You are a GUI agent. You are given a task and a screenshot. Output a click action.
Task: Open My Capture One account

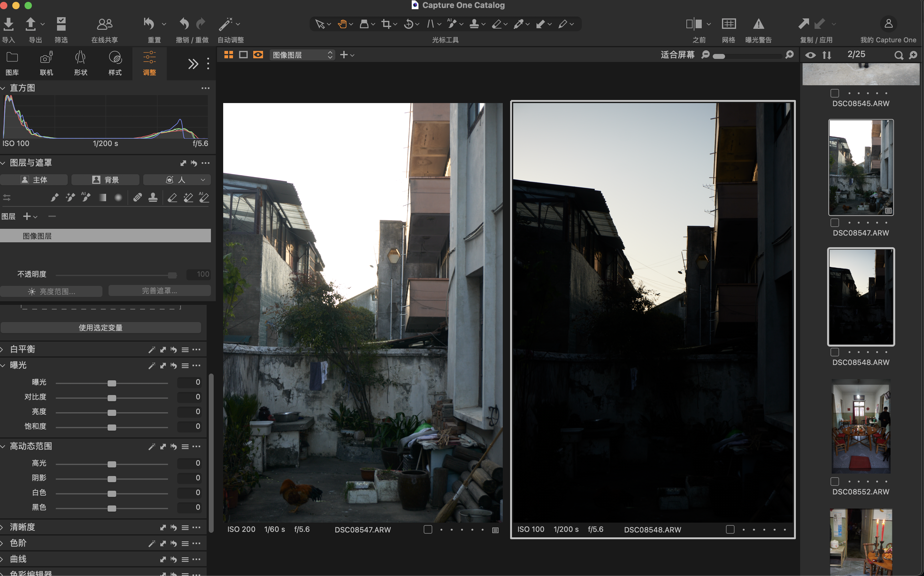tap(888, 24)
